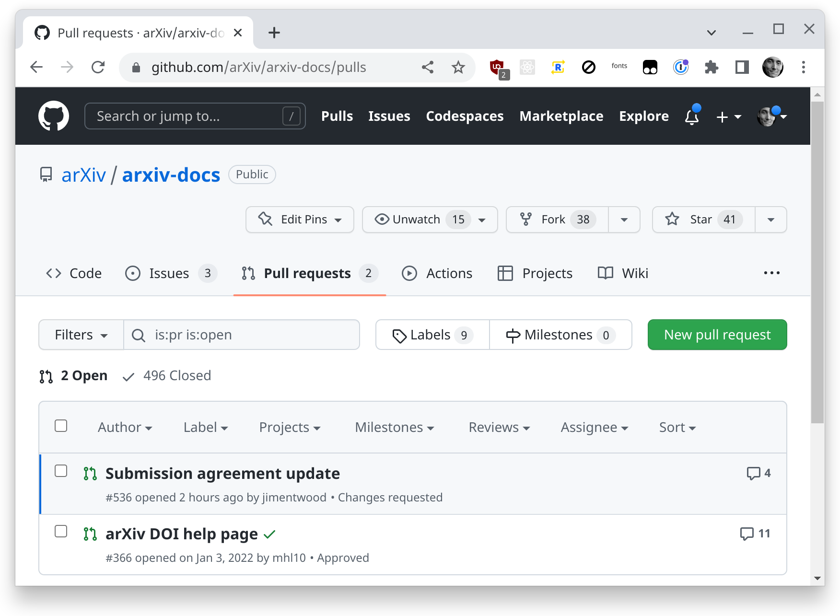
Task: Switch to the Wiki tab
Action: (x=623, y=273)
